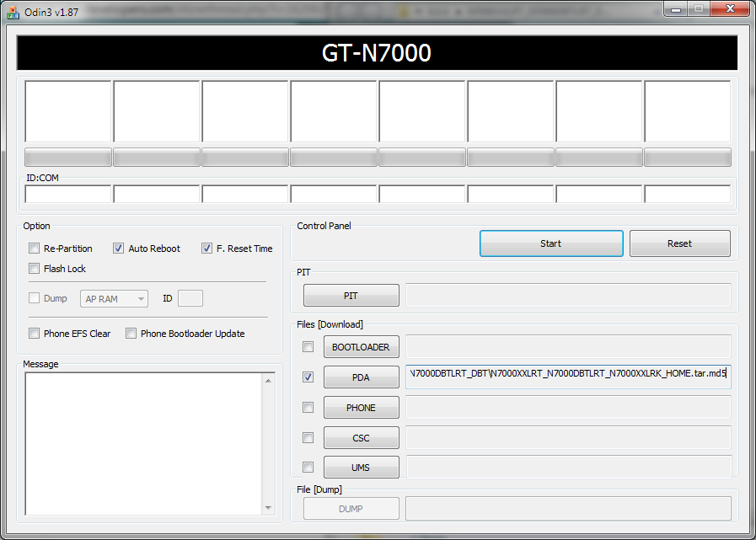Enable Phone Bootloader Update checkbox
The height and width of the screenshot is (540, 756).
131,333
